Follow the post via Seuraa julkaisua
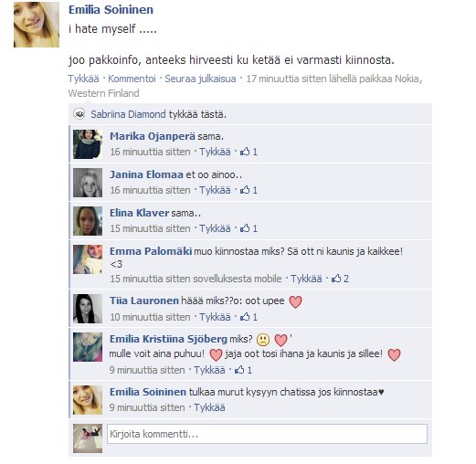476x464 pixels. pyautogui.click(x=200, y=79)
